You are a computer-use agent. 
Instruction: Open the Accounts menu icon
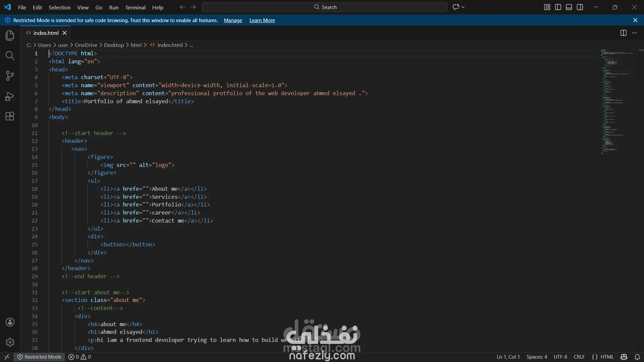click(10, 322)
